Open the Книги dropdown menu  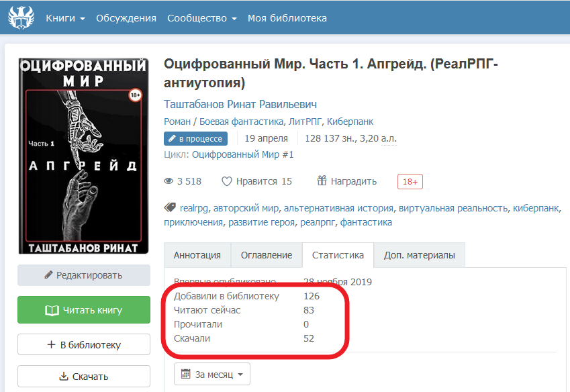point(65,18)
